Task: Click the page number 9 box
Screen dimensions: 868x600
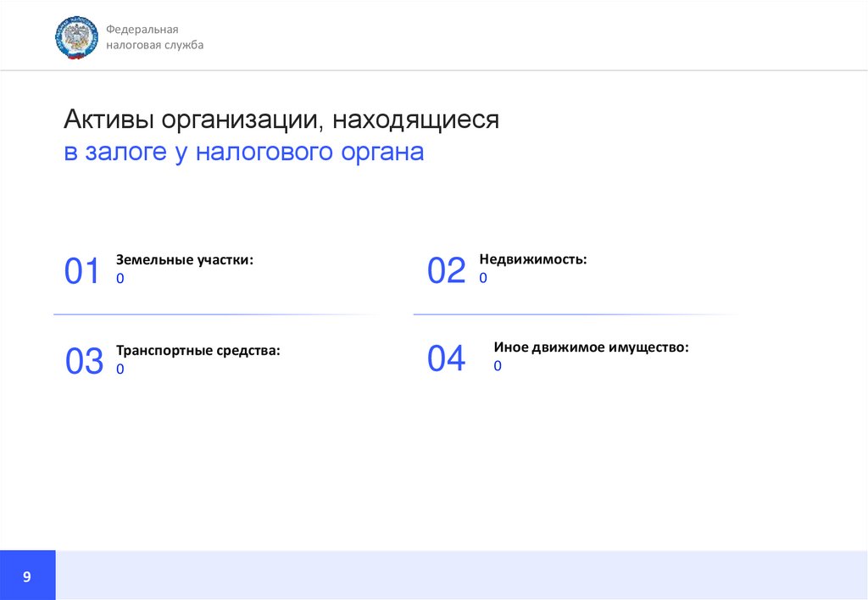Action: pos(28,575)
